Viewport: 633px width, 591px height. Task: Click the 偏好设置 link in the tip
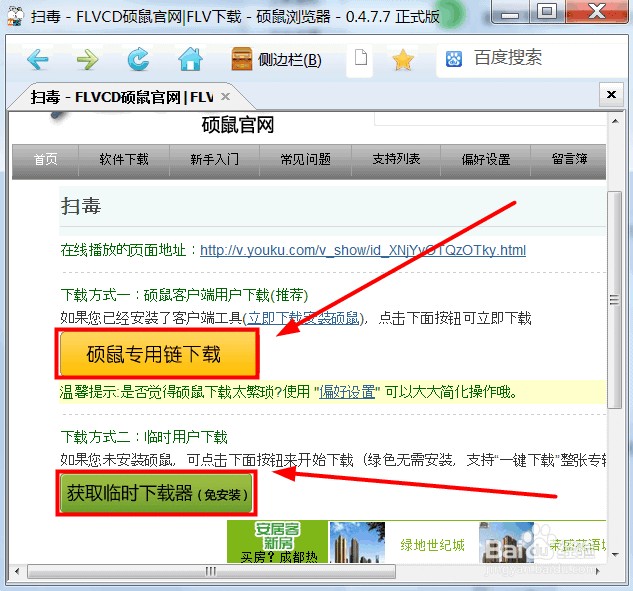[347, 392]
